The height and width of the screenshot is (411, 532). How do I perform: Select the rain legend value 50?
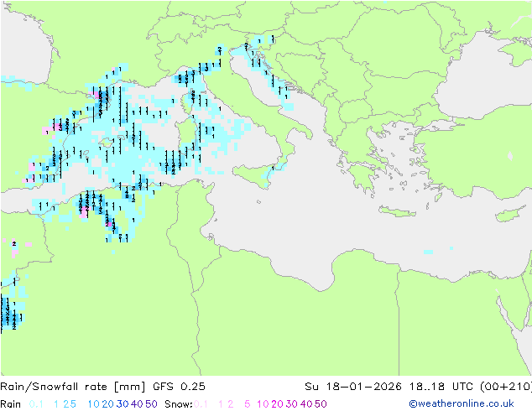(x=151, y=404)
